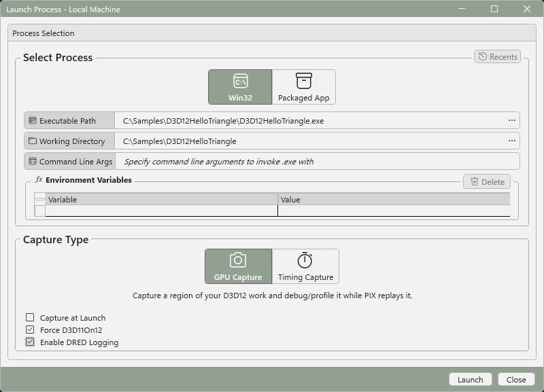This screenshot has height=392, width=544.
Task: Enable Capture at Launch checkbox
Action: [30, 317]
